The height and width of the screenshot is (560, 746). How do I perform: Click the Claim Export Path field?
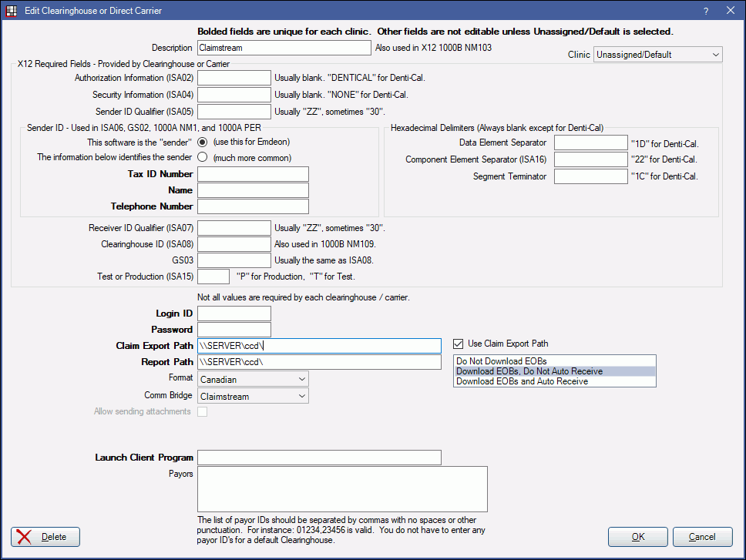pyautogui.click(x=319, y=346)
